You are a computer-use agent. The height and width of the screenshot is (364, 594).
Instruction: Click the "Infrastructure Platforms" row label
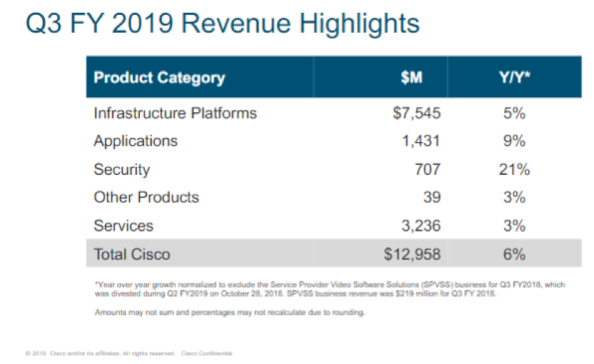pyautogui.click(x=175, y=113)
